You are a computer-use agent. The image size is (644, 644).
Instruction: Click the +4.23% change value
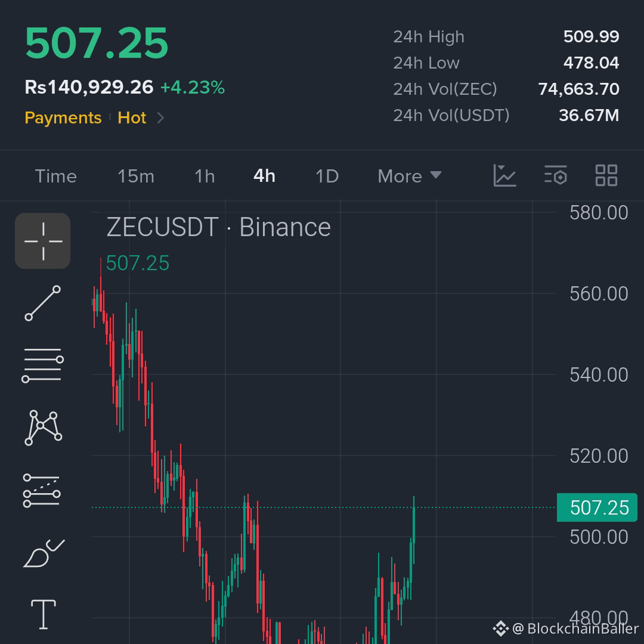tap(192, 87)
